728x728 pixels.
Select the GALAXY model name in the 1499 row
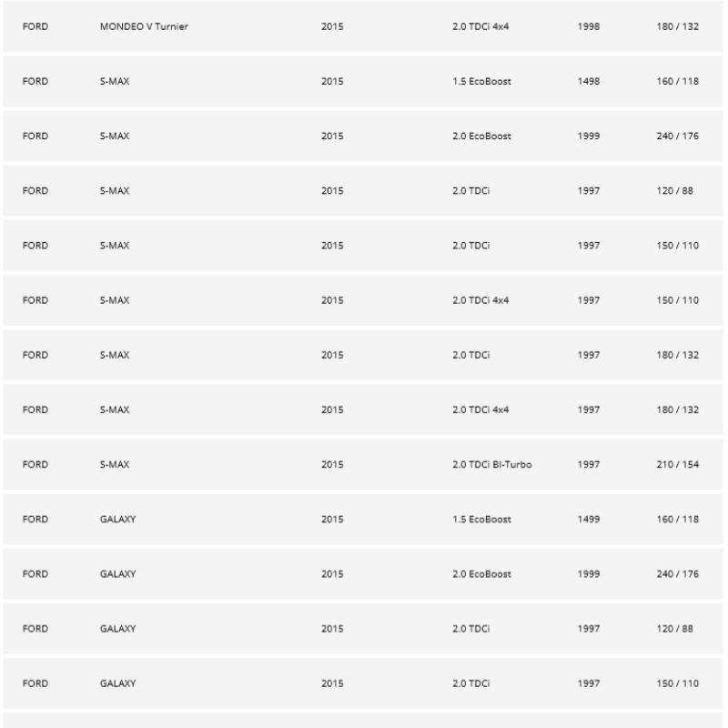117,520
